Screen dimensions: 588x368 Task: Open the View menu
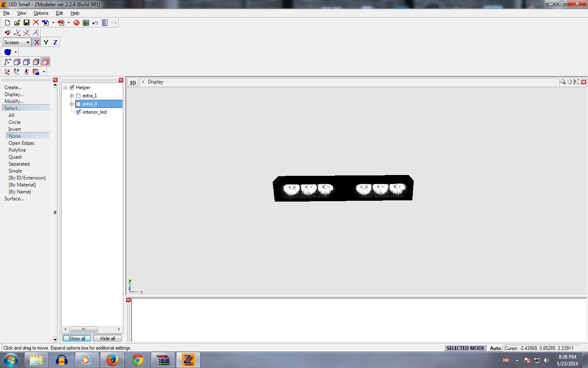pyautogui.click(x=22, y=13)
